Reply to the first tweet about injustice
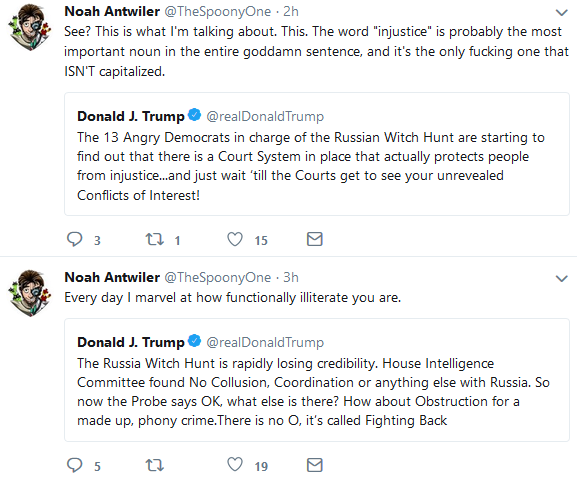Image resolution: width=577 pixels, height=480 pixels. [x=75, y=239]
